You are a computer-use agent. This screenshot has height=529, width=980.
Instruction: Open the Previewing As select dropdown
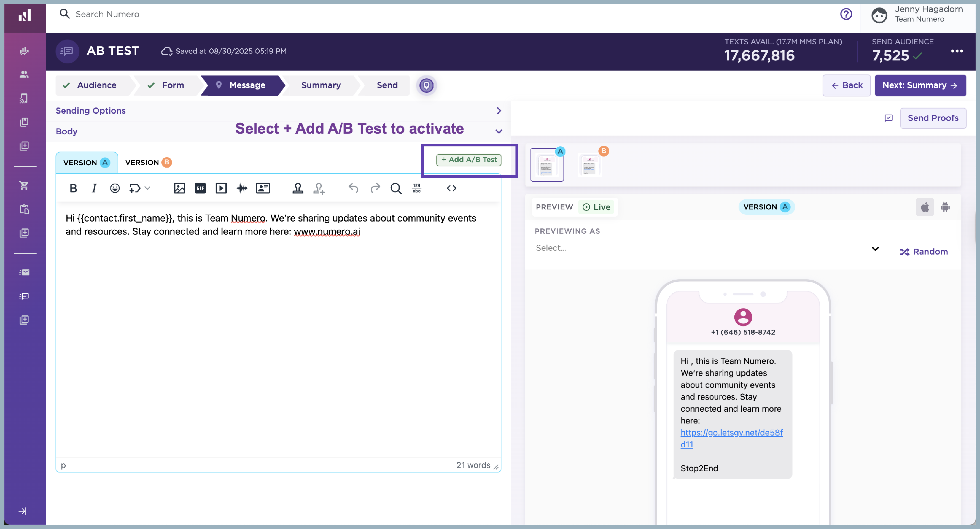point(710,248)
